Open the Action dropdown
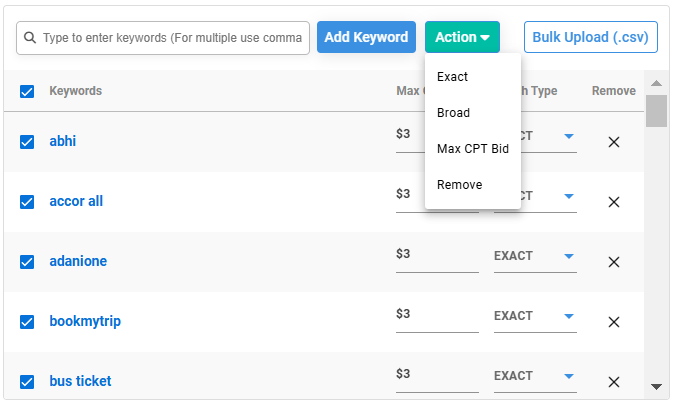Image resolution: width=677 pixels, height=403 pixels. (x=462, y=37)
